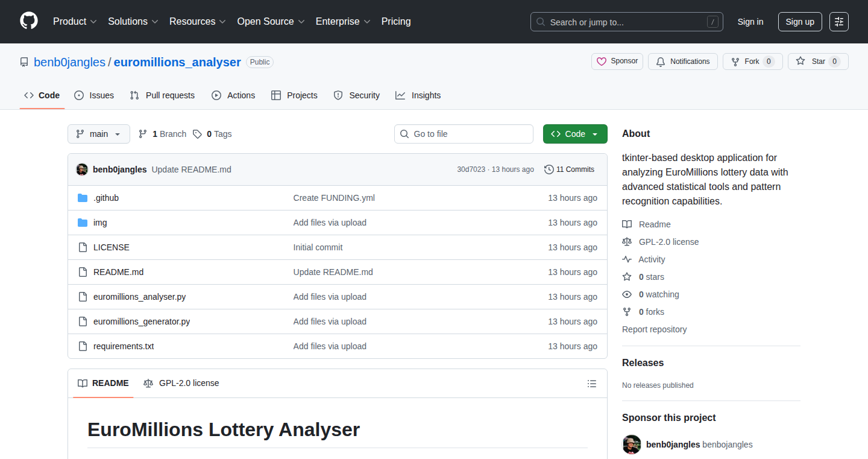Open euromillions_generator.py file
This screenshot has height=459, width=868.
pos(142,321)
